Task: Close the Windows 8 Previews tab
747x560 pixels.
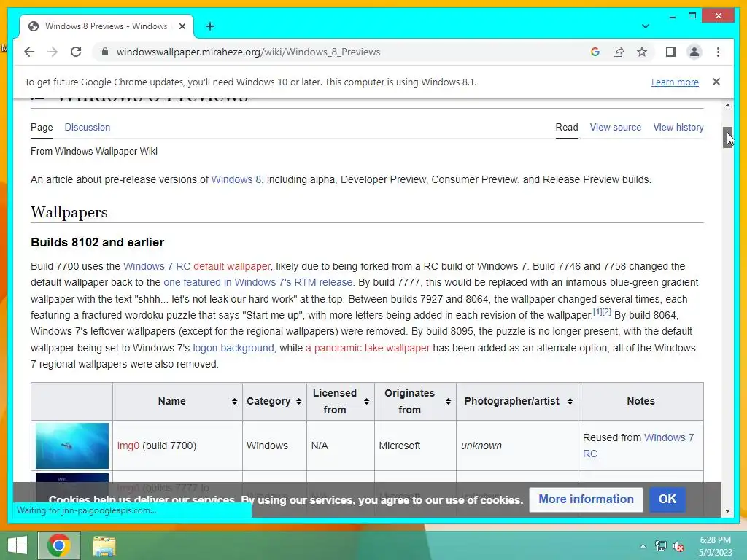Action: pos(182,26)
